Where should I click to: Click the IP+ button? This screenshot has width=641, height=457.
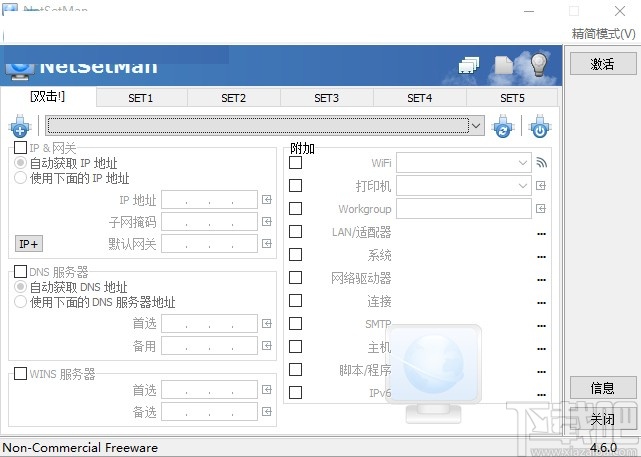29,244
